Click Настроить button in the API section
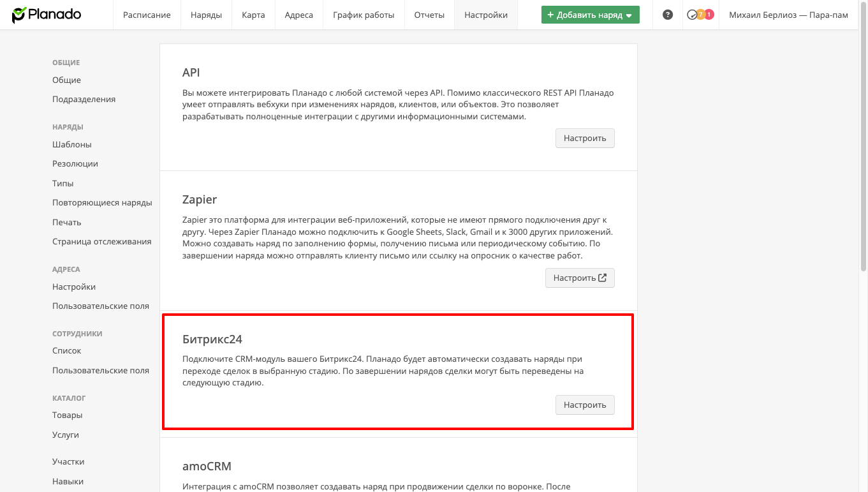 point(585,138)
